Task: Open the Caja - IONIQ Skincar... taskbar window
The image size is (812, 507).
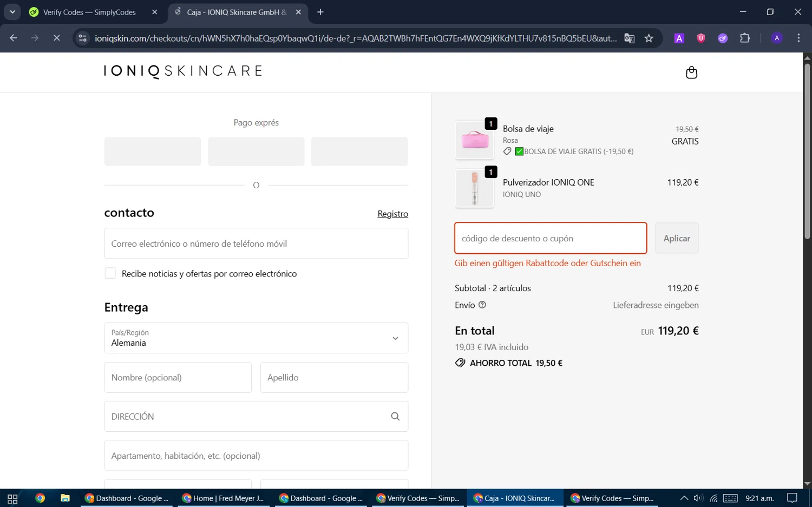Action: pos(514,498)
